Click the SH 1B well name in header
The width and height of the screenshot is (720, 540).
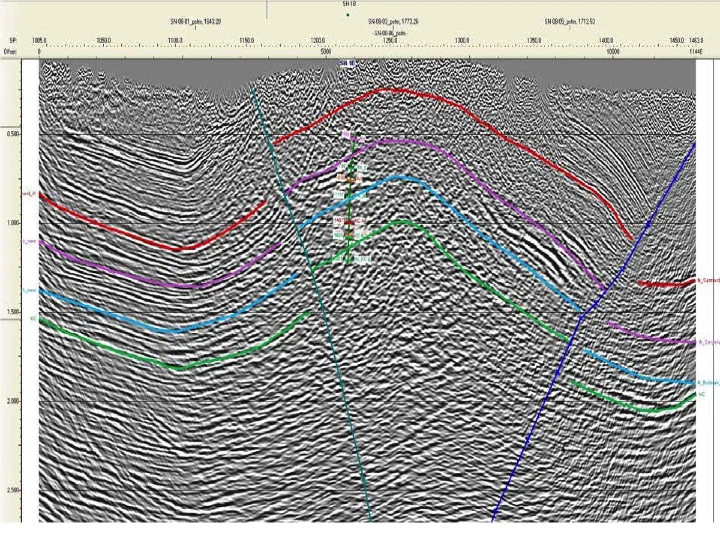[x=348, y=4]
